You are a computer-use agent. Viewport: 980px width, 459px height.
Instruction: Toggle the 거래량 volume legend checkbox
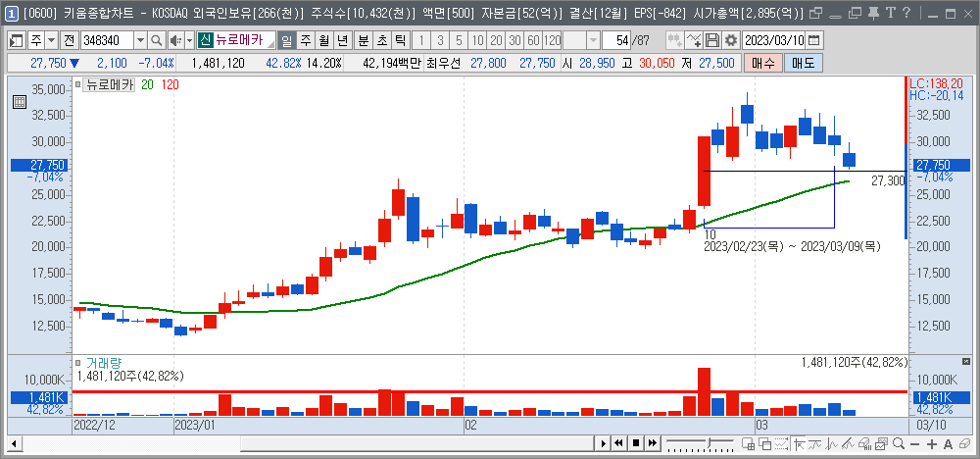click(78, 363)
